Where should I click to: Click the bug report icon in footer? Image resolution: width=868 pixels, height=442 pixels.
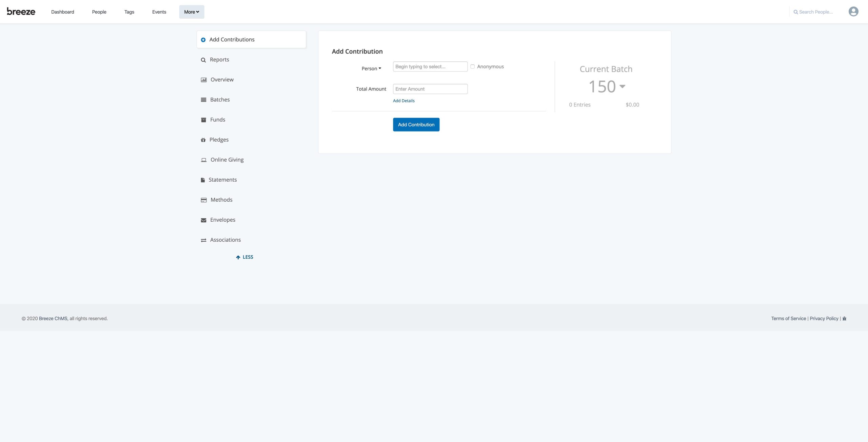pyautogui.click(x=844, y=319)
